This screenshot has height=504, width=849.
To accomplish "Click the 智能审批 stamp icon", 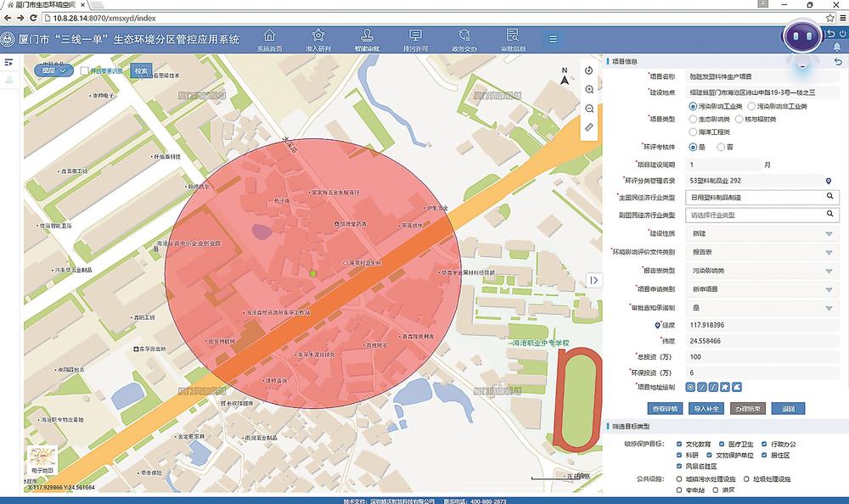I will (367, 36).
